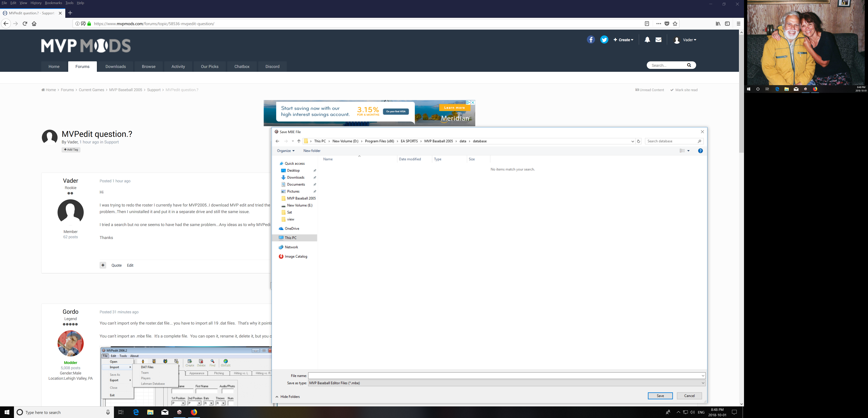Screen dimensions: 868x418
Task: Click EA SPORTS in dialog breadcrumb path
Action: 409,141
